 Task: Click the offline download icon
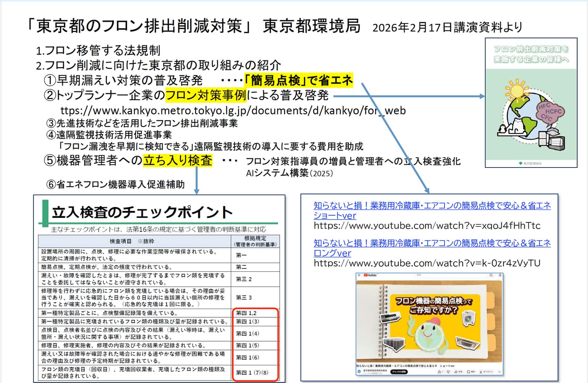(481, 372)
